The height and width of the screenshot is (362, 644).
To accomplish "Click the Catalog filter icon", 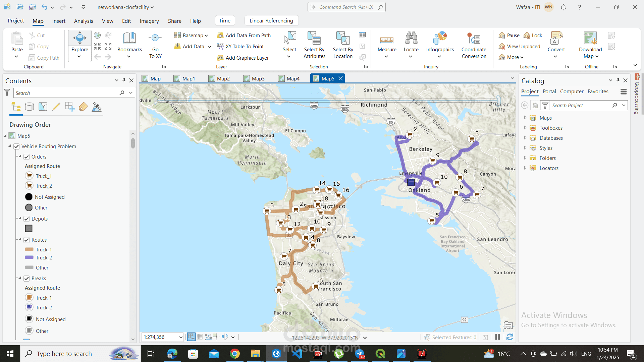I will [545, 105].
